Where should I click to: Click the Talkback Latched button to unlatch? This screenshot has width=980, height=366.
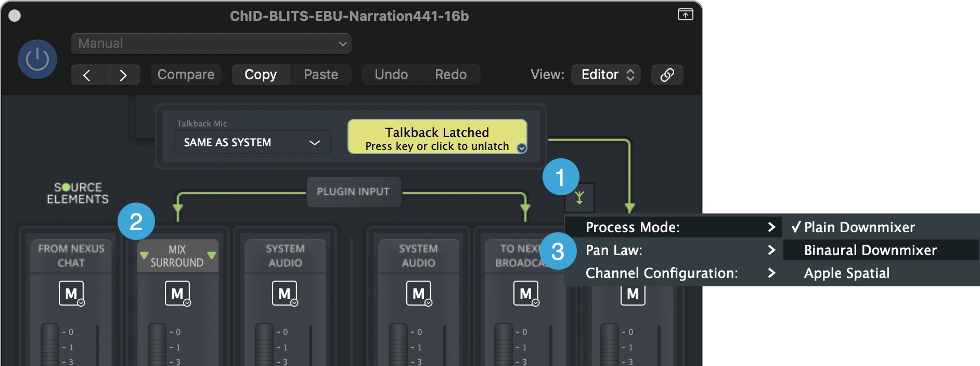click(437, 136)
